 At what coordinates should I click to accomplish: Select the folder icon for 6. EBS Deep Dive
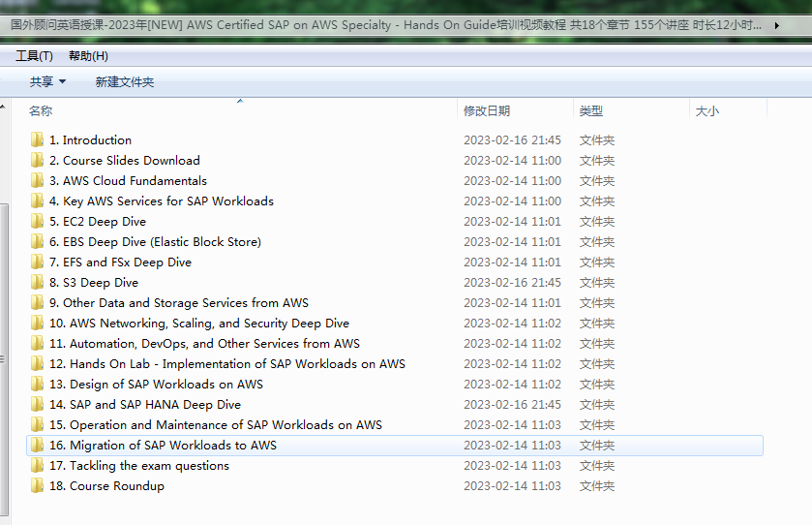(x=37, y=241)
